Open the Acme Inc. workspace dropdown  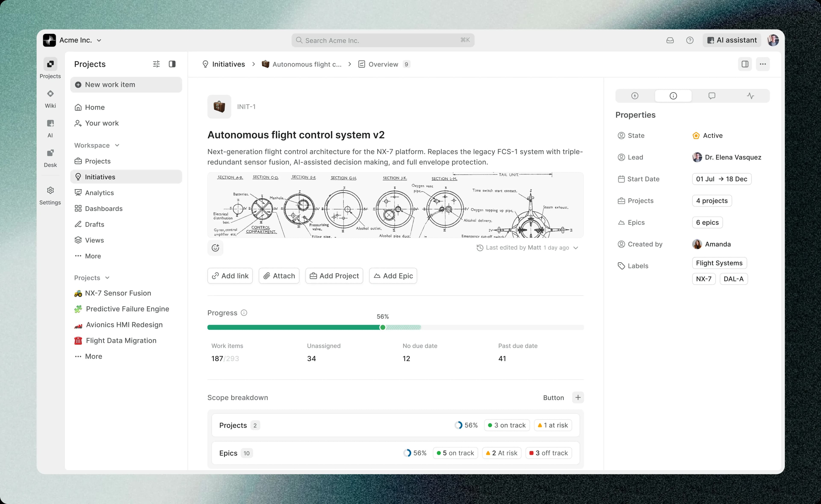pyautogui.click(x=80, y=40)
